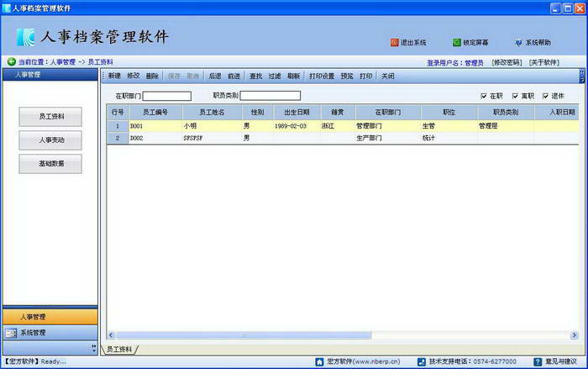
Task: Click the green back arrow beside 当前位置
Action: [x=12, y=61]
